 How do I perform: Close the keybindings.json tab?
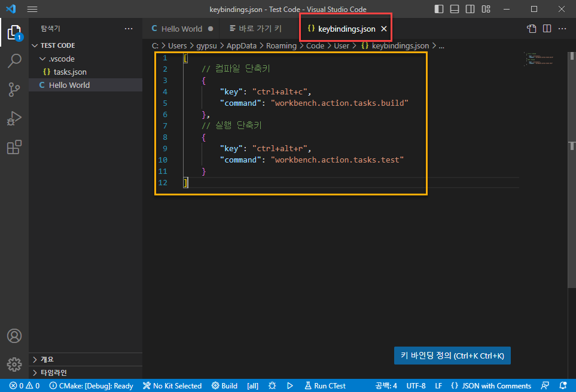point(384,29)
